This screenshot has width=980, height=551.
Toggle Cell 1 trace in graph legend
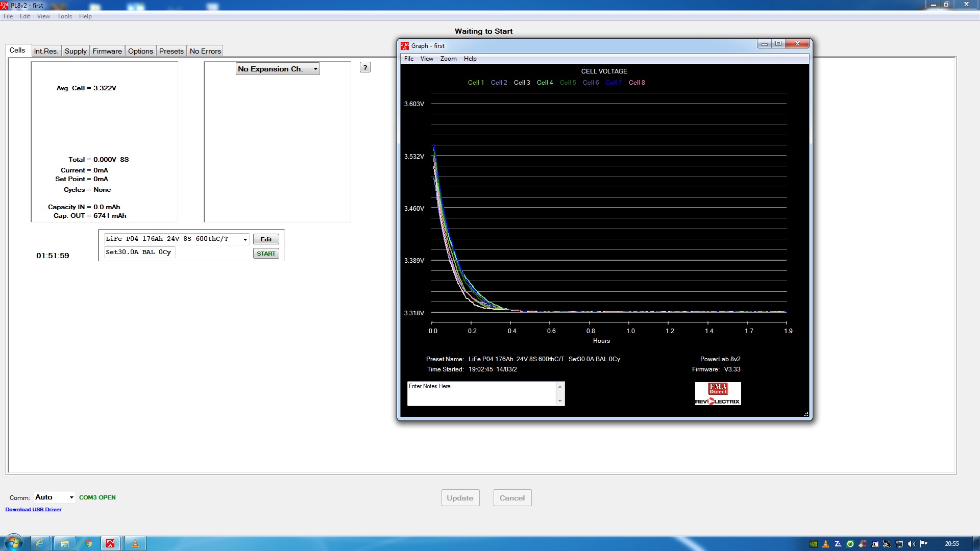coord(476,83)
